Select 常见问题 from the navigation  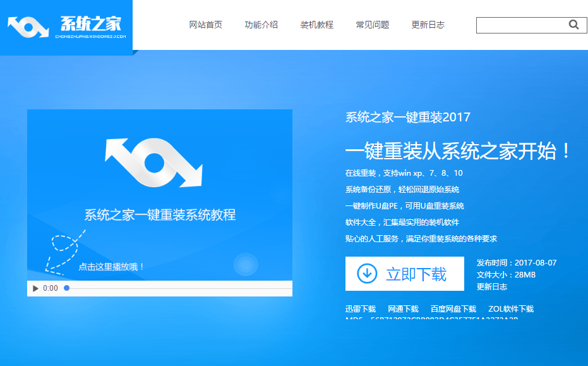pos(372,25)
